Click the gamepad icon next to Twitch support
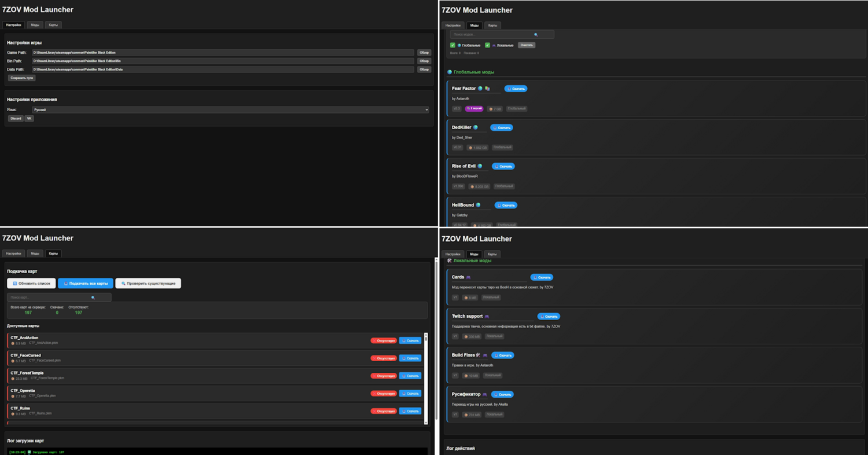Screen dimensions: 868x455 pos(487,317)
